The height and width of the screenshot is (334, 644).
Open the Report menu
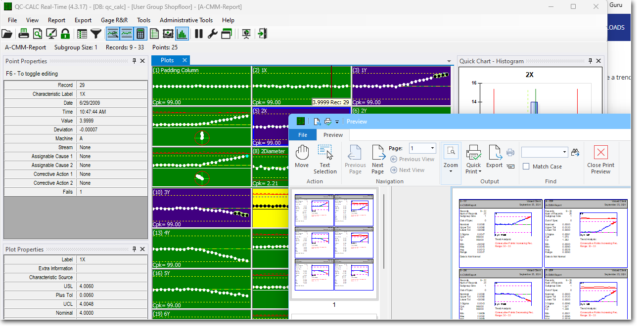pyautogui.click(x=57, y=20)
